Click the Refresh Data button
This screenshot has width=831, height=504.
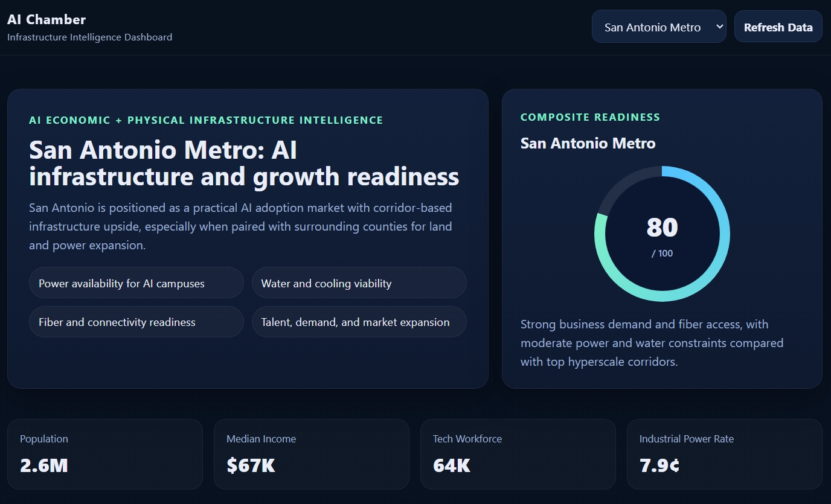tap(778, 27)
